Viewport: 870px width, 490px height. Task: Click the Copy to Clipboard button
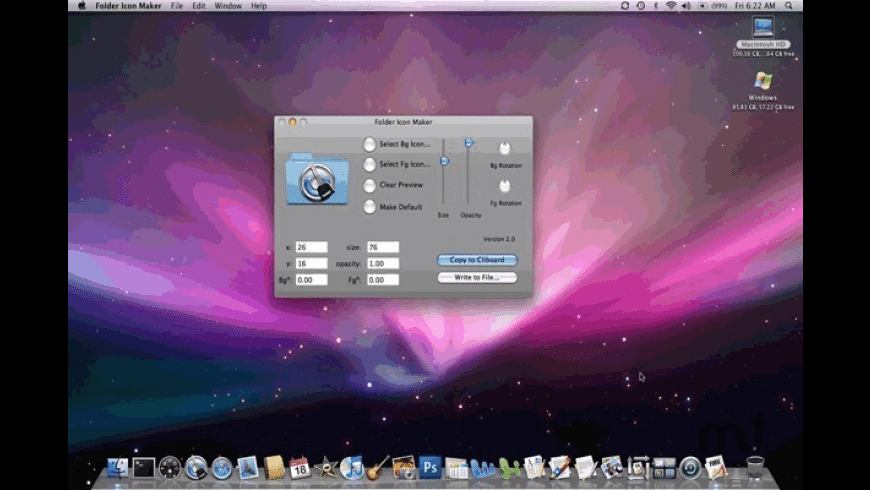(477, 260)
